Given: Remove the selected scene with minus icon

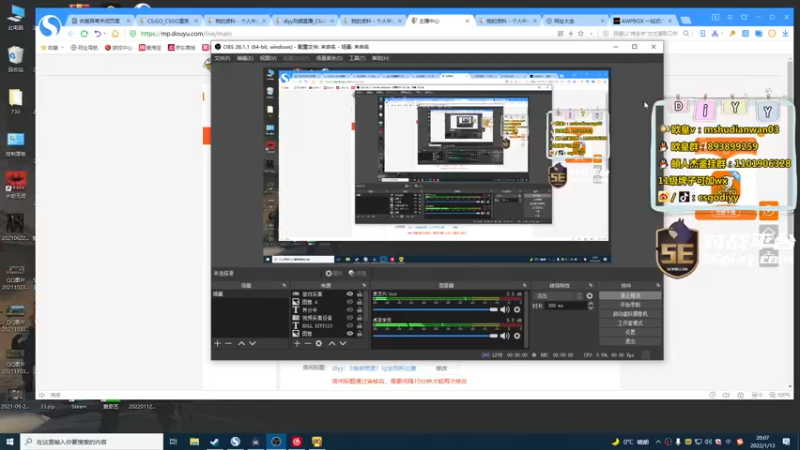Looking at the screenshot, I should click(x=229, y=344).
